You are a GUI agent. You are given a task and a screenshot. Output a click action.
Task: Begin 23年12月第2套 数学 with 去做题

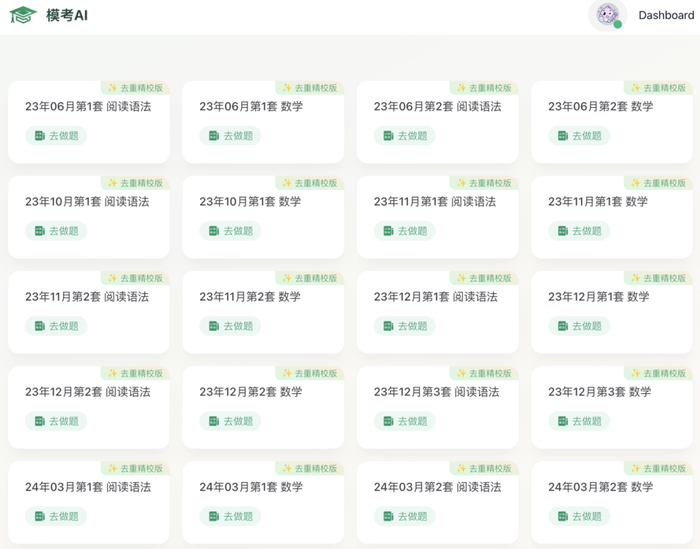(230, 421)
